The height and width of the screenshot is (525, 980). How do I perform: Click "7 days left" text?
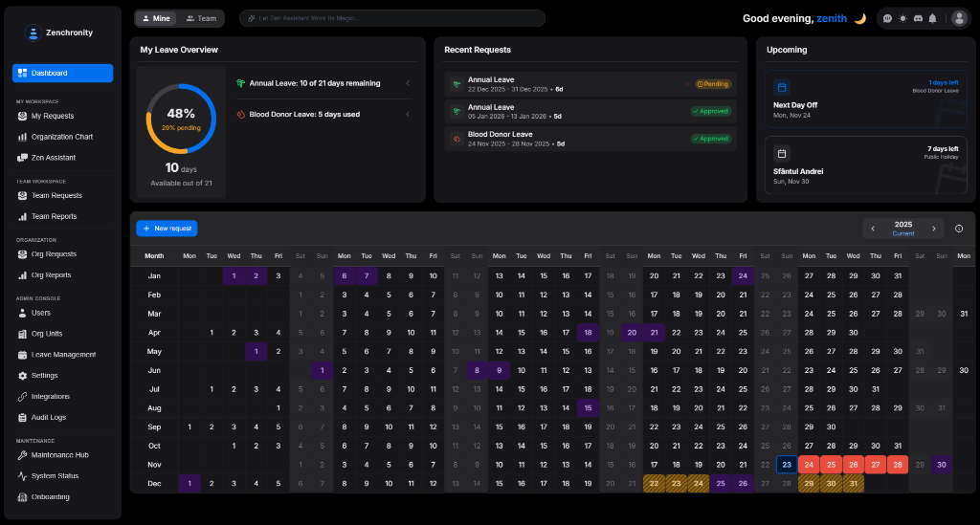pyautogui.click(x=943, y=148)
